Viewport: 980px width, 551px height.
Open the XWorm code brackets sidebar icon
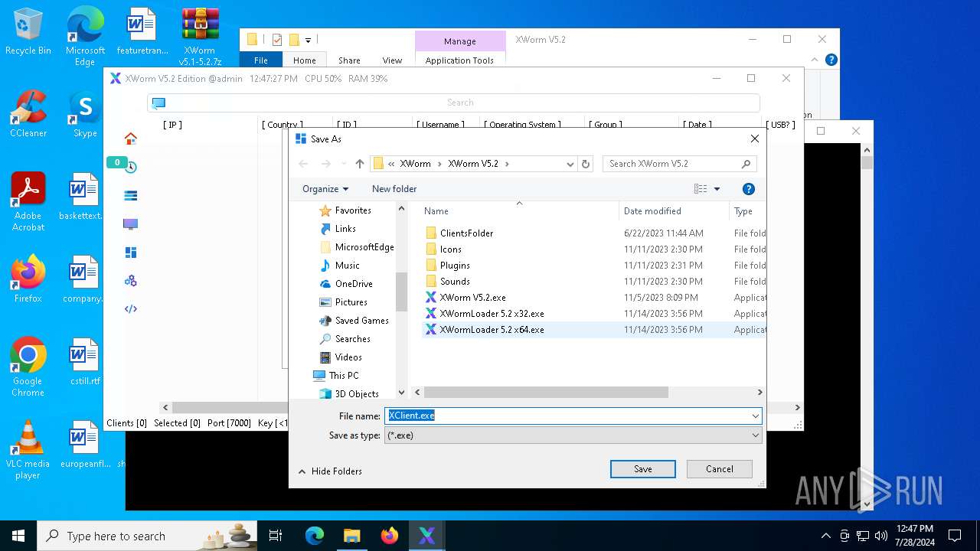(x=131, y=309)
